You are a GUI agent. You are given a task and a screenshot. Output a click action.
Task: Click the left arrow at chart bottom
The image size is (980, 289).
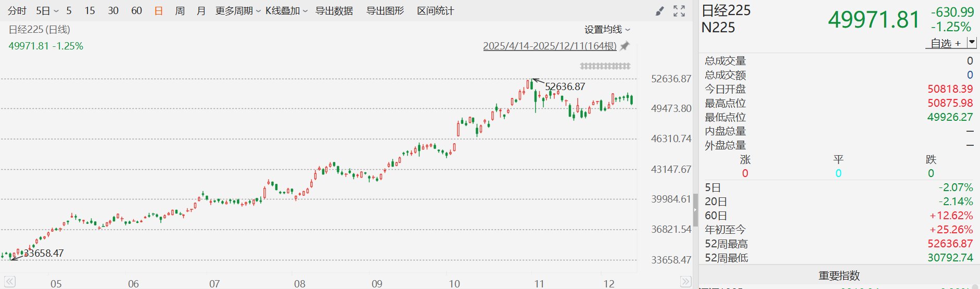(x=9, y=282)
